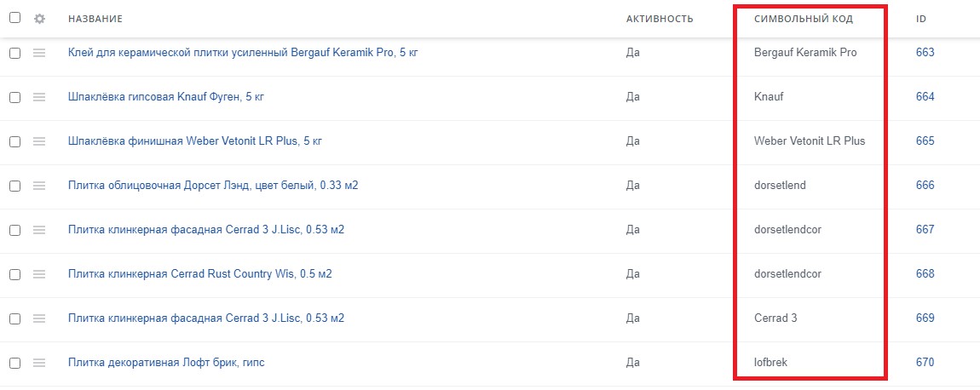Check the box for Knauf Фуген row
980x390 pixels.
[14, 97]
